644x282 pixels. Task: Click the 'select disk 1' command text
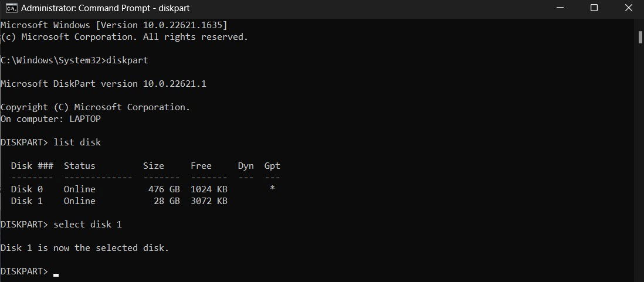(x=87, y=225)
